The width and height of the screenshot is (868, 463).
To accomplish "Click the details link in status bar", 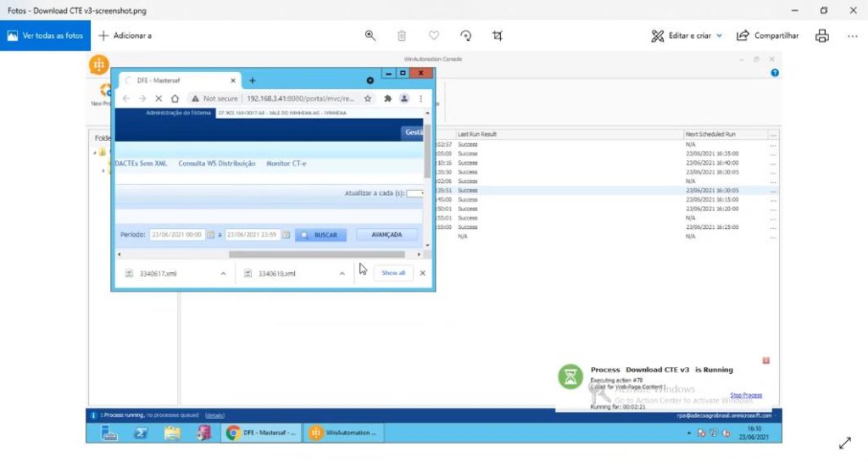I will 214,416.
